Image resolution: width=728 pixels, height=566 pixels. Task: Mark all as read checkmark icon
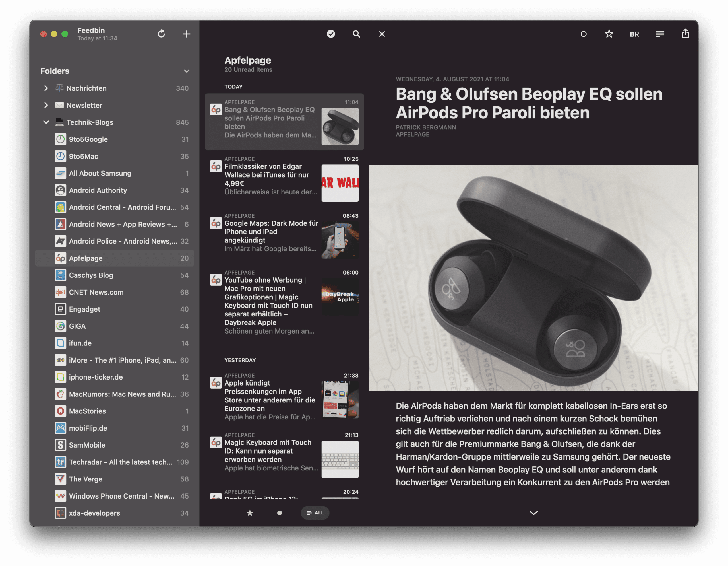(x=331, y=34)
